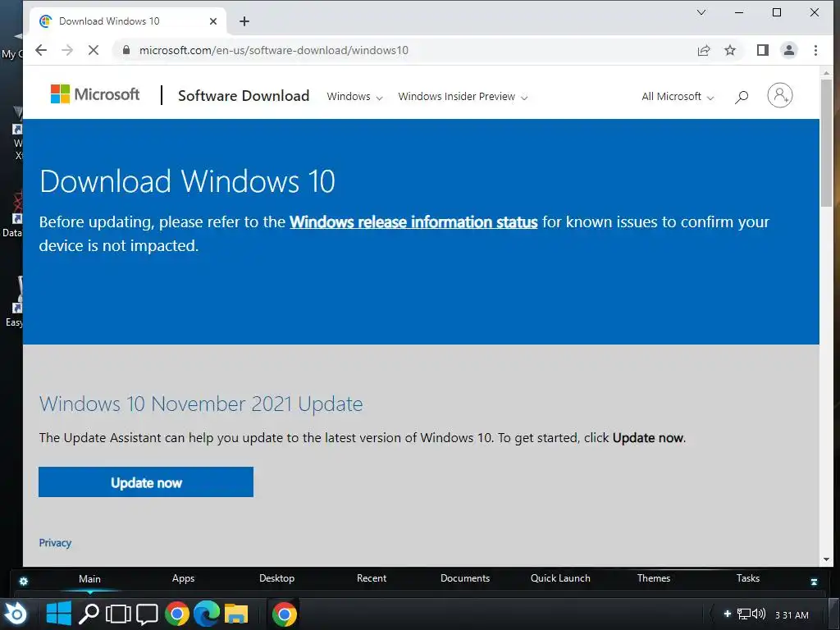Screen dimensions: 840x630
Task: Bookmark this tab with the star icon
Action: [x=730, y=50]
